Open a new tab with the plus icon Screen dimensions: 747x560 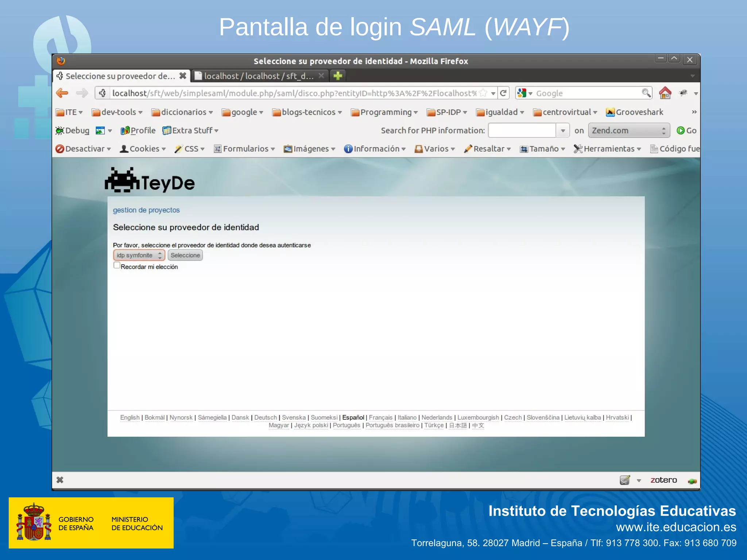(x=338, y=76)
